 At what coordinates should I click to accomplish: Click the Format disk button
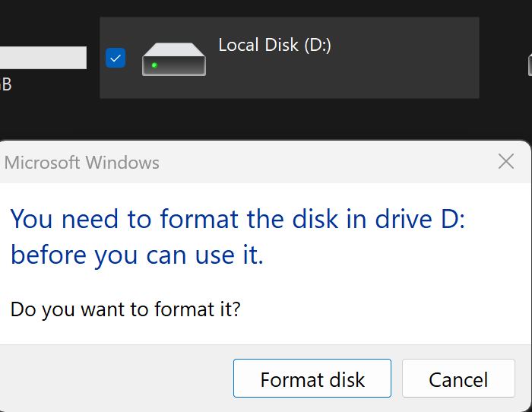[x=312, y=378]
